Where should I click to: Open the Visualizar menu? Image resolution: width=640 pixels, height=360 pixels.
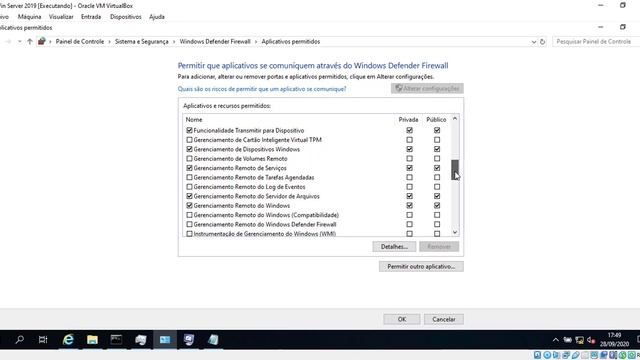(x=61, y=17)
